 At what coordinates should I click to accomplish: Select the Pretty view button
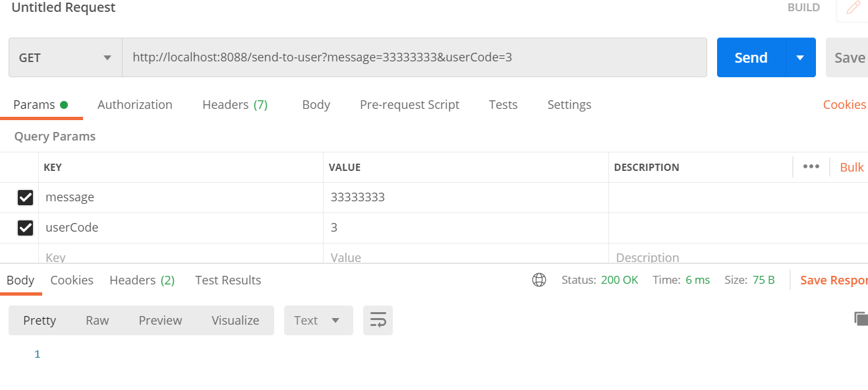[x=40, y=320]
